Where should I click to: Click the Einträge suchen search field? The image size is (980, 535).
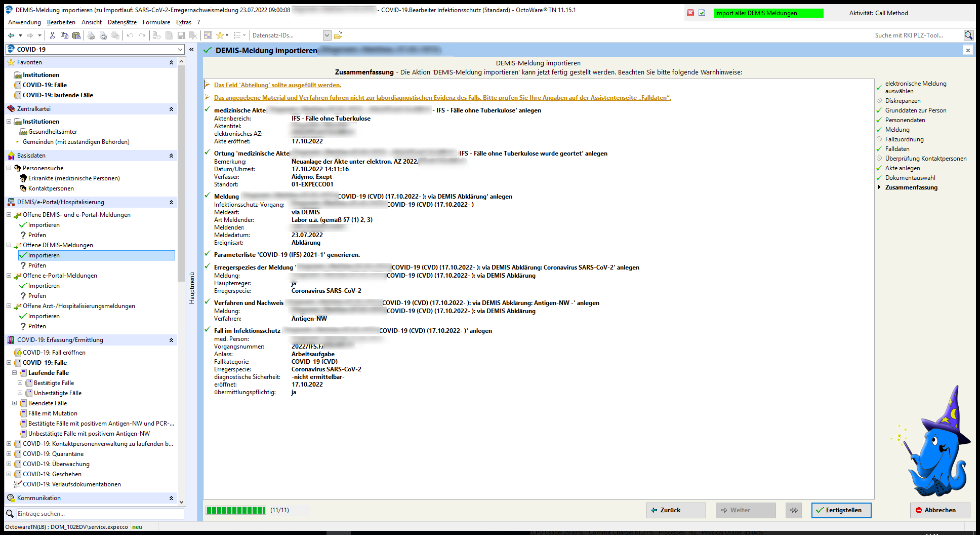(100, 514)
